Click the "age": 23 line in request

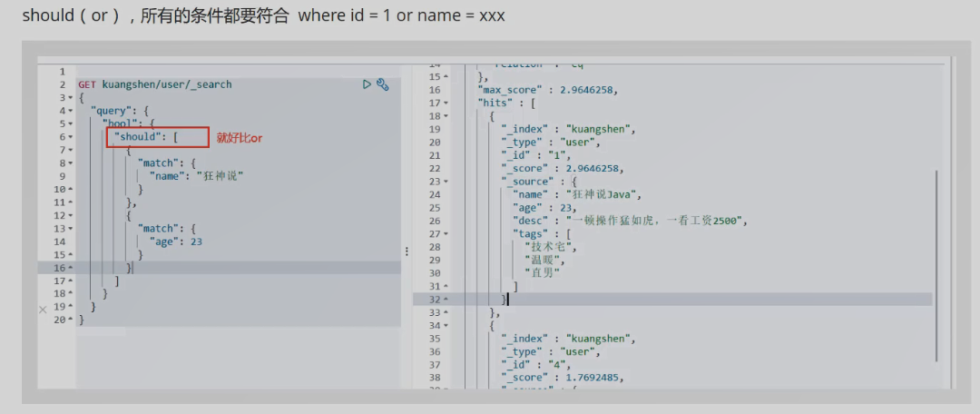(176, 241)
